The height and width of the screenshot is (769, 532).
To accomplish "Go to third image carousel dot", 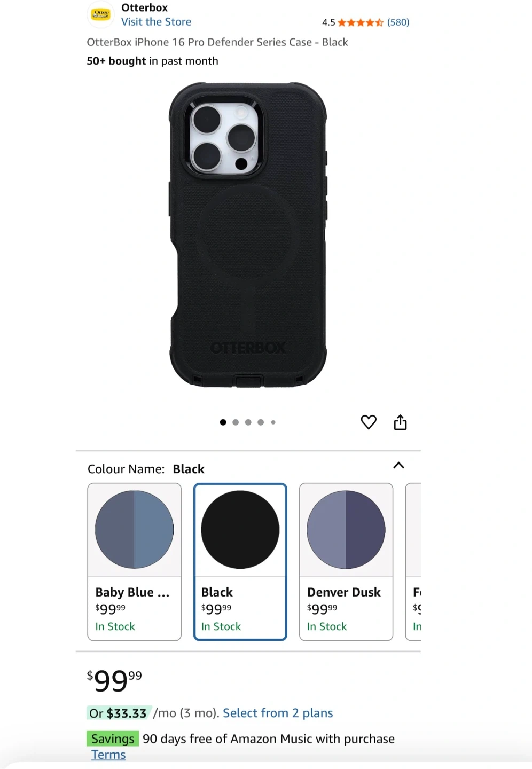I will coord(248,422).
